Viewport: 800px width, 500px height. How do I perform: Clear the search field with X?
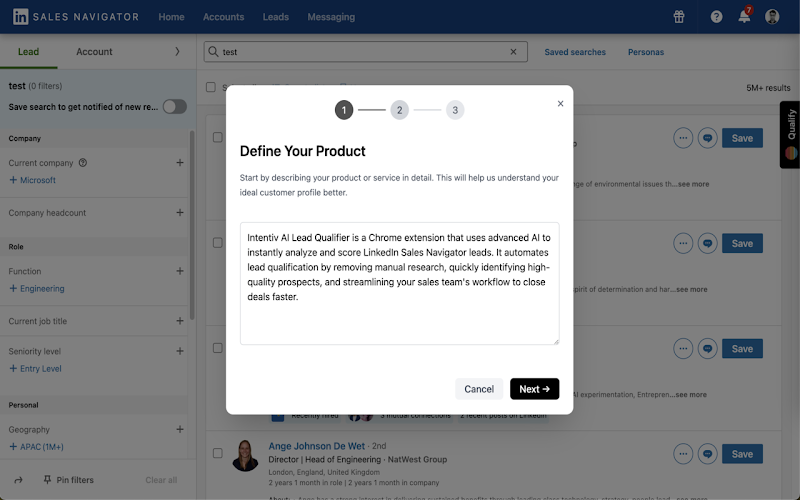pyautogui.click(x=513, y=52)
